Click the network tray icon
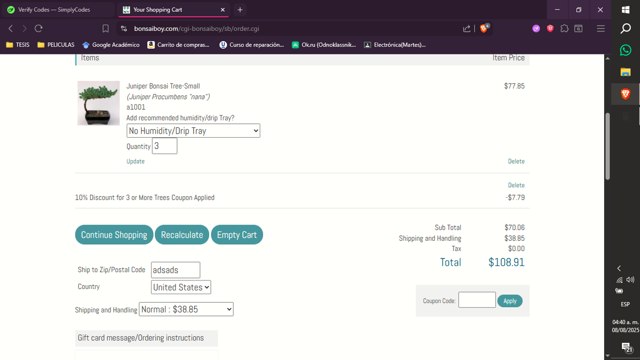 click(x=620, y=280)
